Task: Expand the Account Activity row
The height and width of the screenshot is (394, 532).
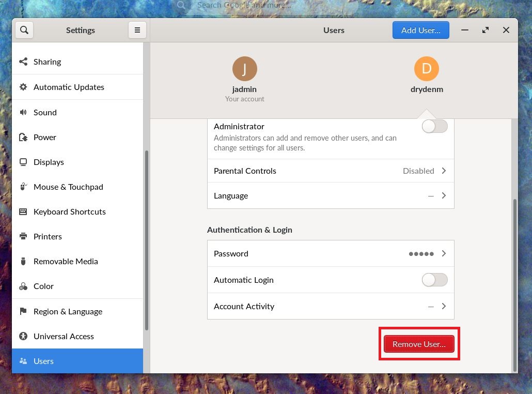Action: [x=331, y=307]
